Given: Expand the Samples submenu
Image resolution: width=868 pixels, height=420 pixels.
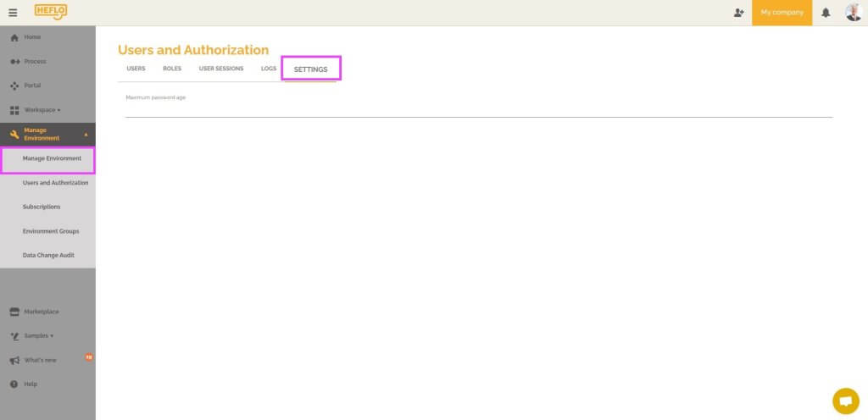Looking at the screenshot, I should click(38, 335).
